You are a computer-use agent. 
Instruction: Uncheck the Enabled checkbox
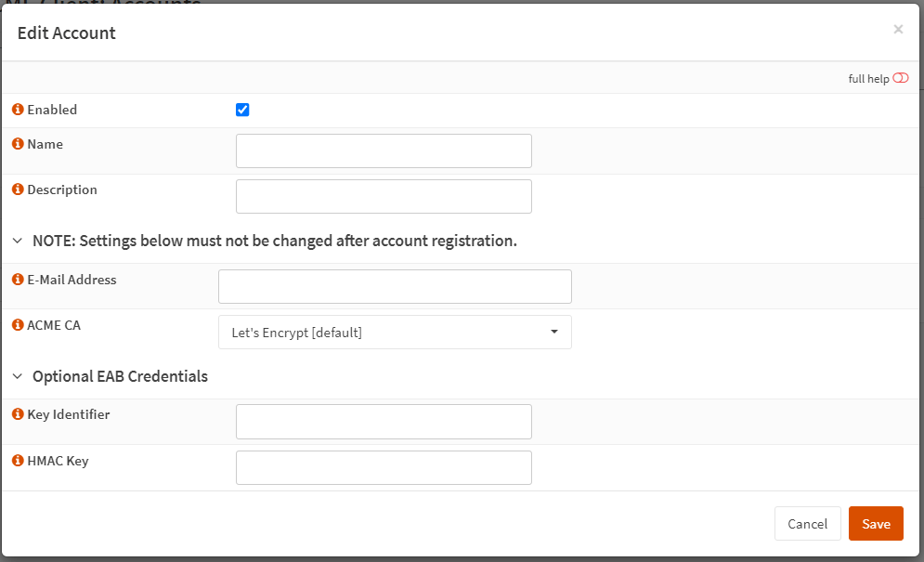[242, 110]
